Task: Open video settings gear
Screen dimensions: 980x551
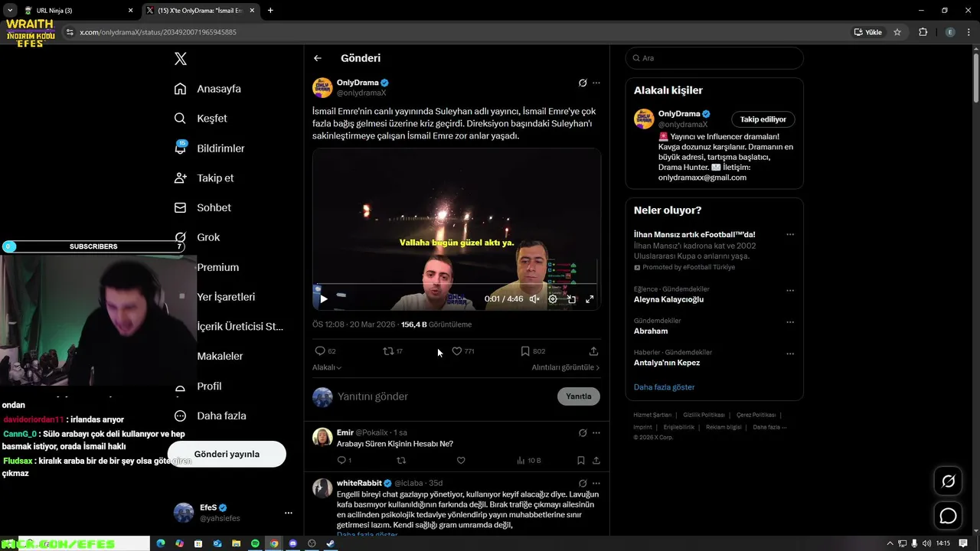Action: click(553, 299)
